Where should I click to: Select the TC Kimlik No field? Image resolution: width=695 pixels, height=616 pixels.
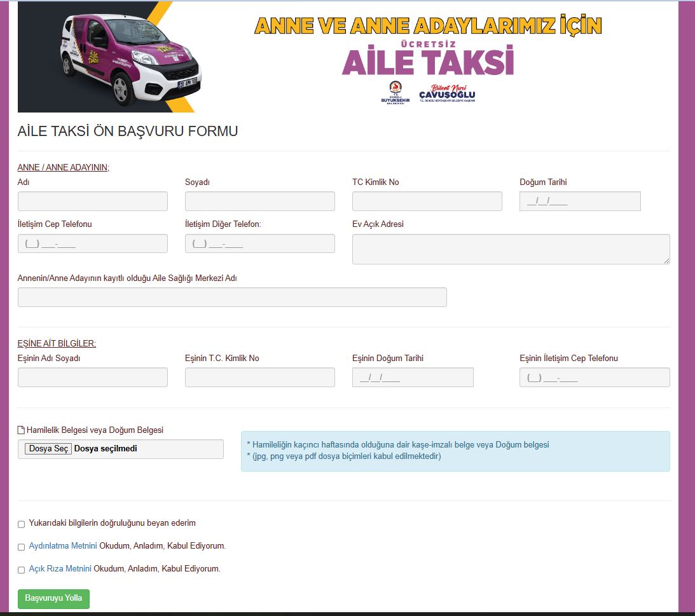click(x=427, y=202)
